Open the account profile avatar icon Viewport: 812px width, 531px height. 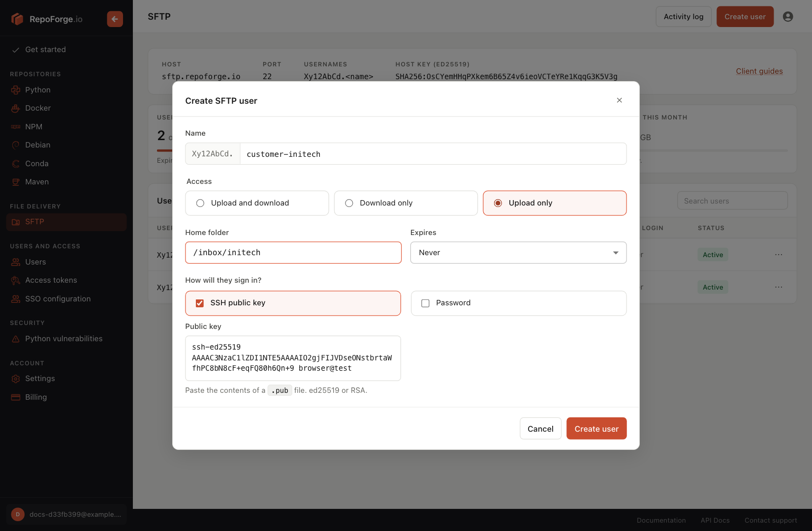point(788,17)
